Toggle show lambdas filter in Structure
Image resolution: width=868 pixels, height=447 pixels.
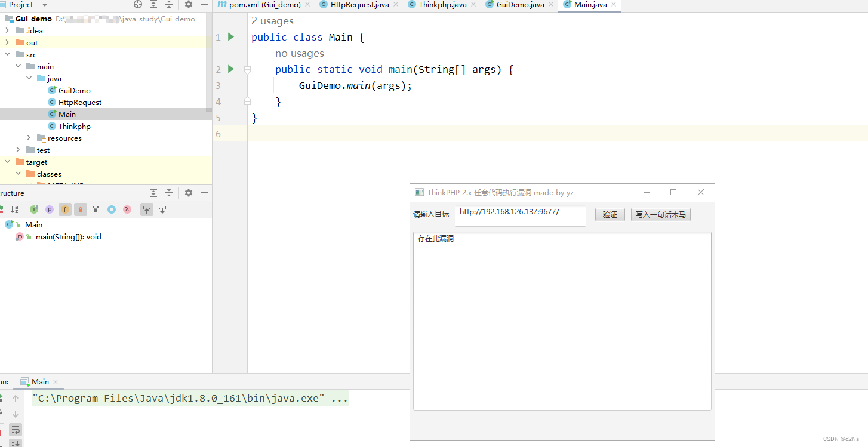coord(127,209)
